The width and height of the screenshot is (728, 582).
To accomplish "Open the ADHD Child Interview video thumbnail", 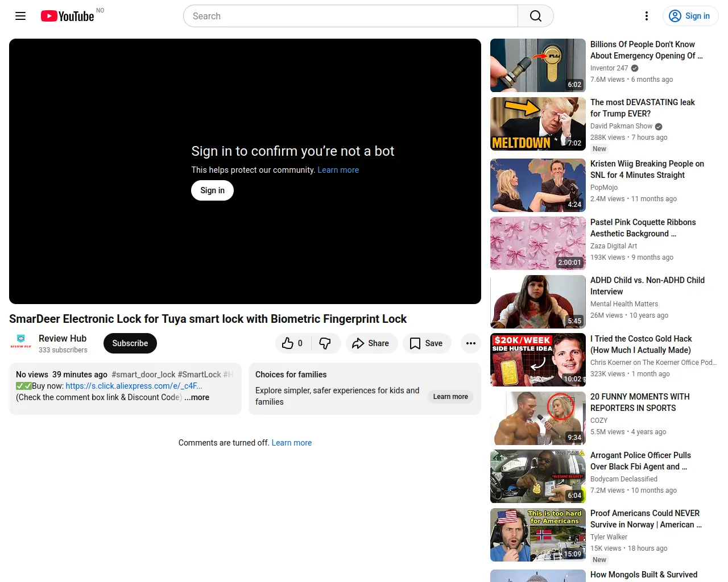I will coord(537,302).
